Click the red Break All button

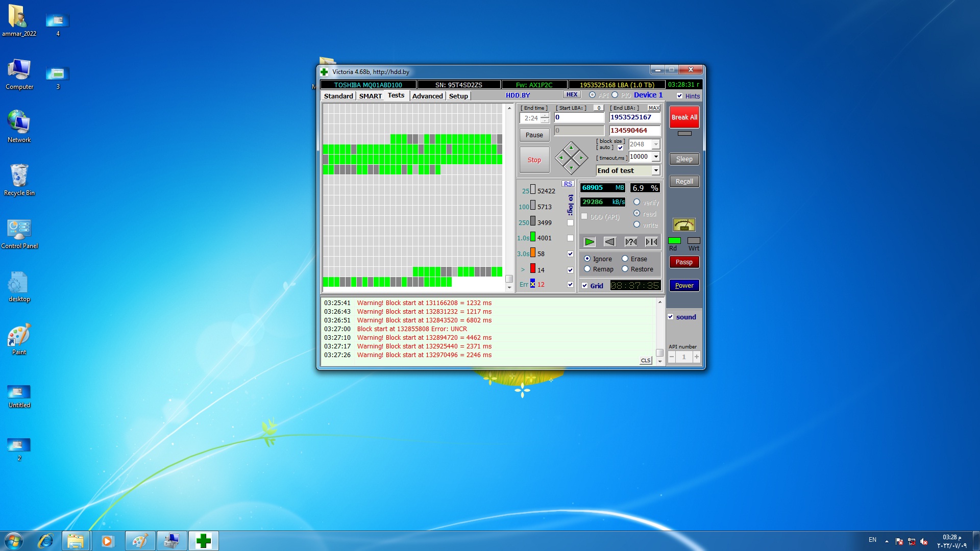click(x=684, y=117)
